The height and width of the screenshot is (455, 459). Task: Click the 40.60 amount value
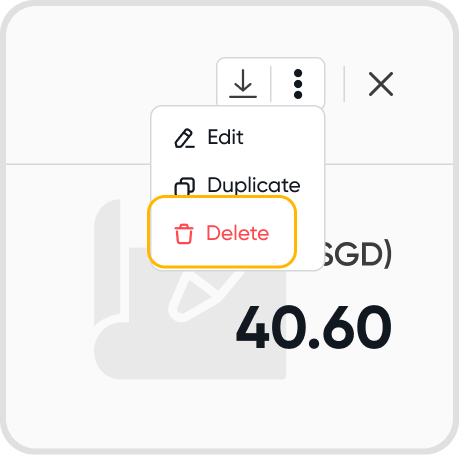click(x=313, y=327)
